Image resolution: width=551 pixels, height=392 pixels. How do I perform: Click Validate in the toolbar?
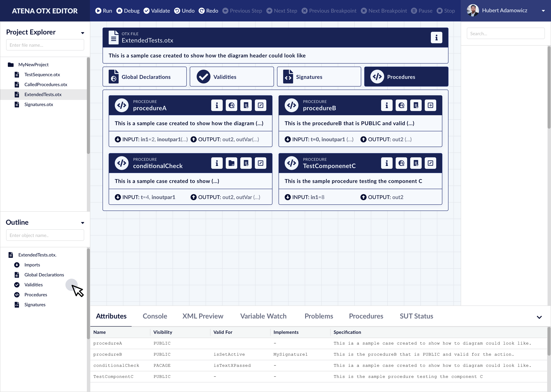point(156,11)
